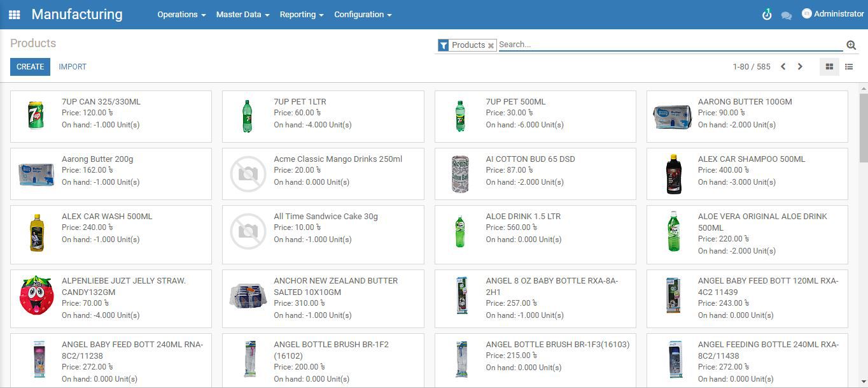
Task: Go to next page of products
Action: pos(800,66)
